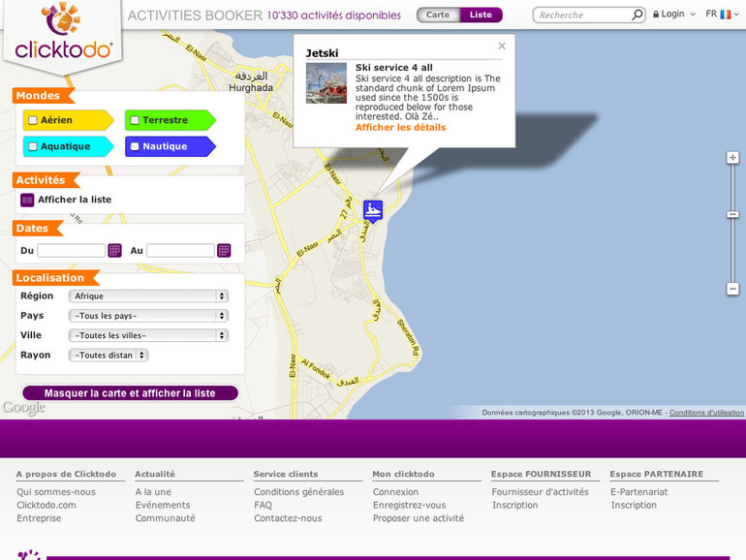Open Communauté footer link
The width and height of the screenshot is (746, 560).
pos(165,518)
